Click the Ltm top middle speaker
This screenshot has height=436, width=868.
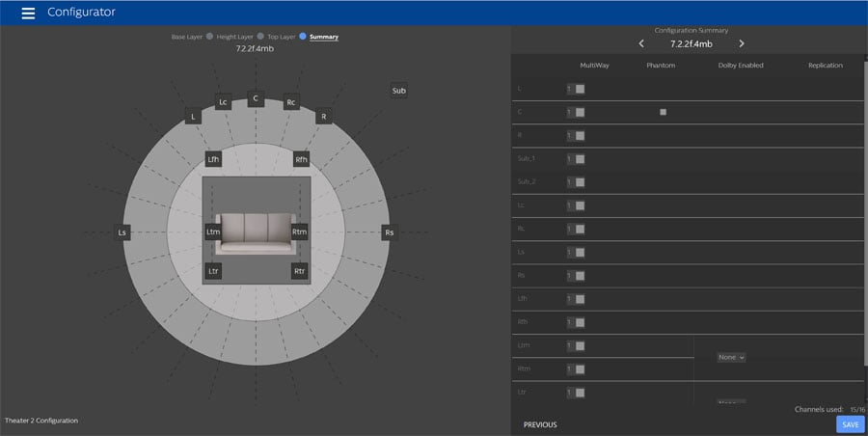click(213, 232)
